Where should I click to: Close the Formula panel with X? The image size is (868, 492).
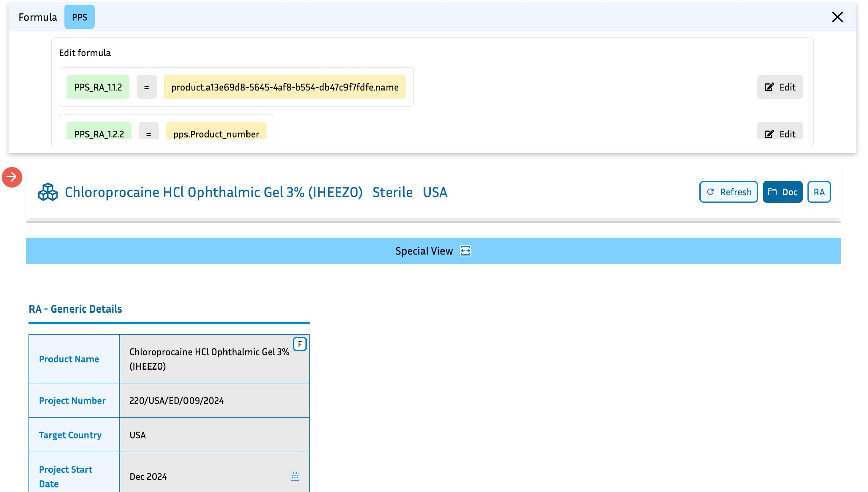click(x=837, y=17)
